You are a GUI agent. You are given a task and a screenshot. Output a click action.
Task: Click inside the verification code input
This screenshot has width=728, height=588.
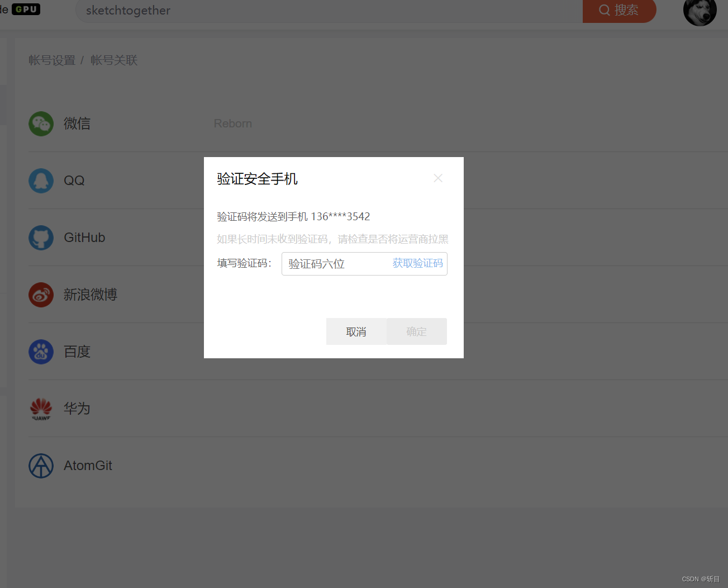pos(335,263)
